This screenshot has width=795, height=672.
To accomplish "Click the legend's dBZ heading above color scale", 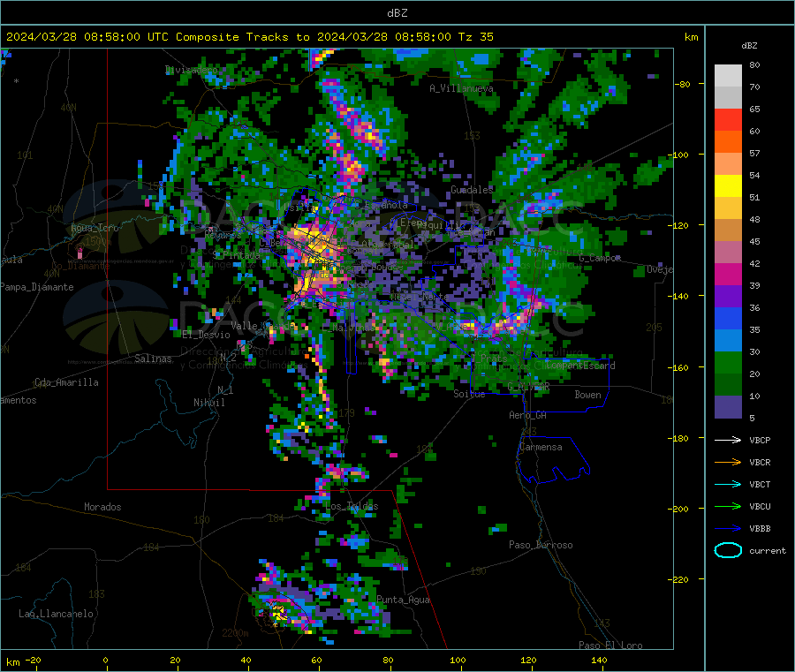I will click(749, 46).
